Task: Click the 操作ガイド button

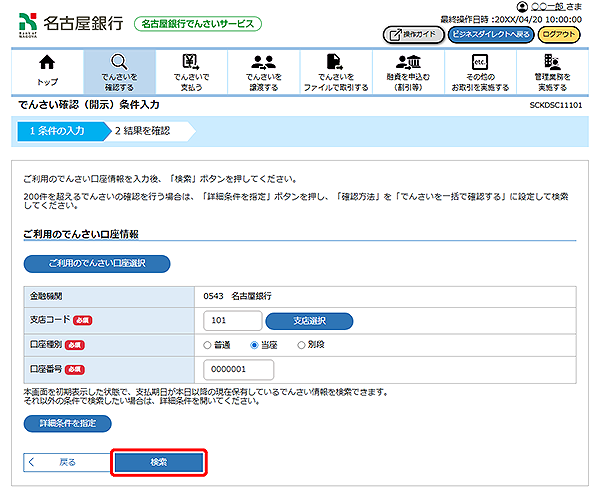Action: click(411, 34)
